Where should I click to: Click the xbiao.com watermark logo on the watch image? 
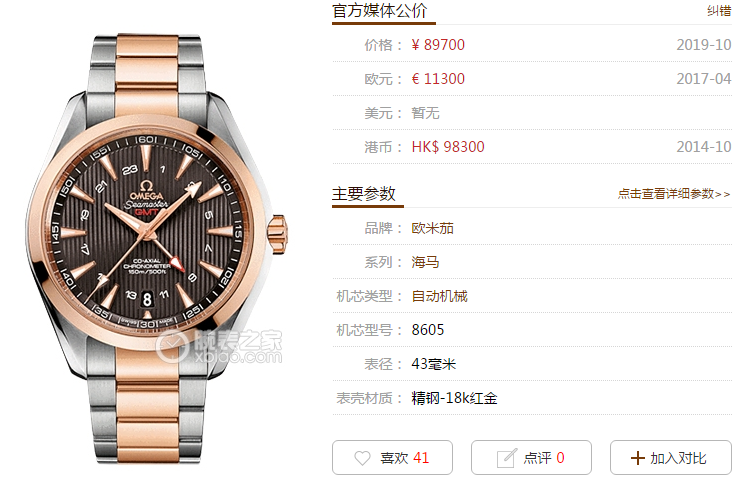[x=220, y=347]
